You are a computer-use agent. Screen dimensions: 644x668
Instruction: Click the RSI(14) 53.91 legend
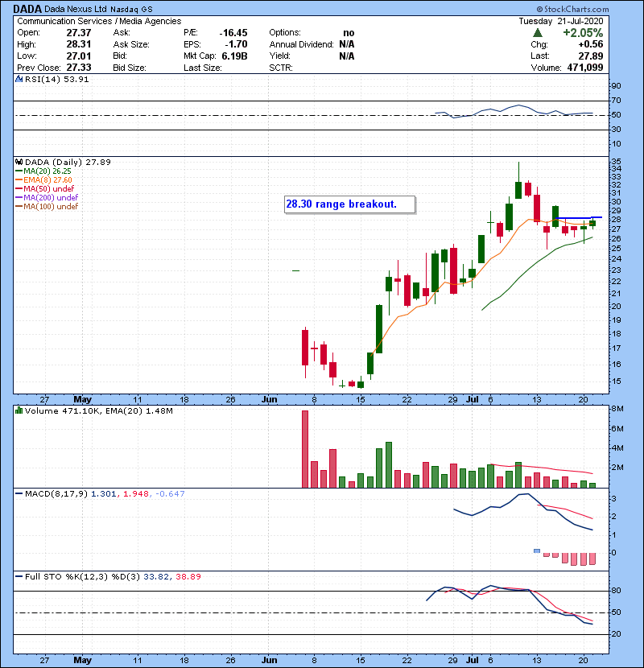click(56, 79)
